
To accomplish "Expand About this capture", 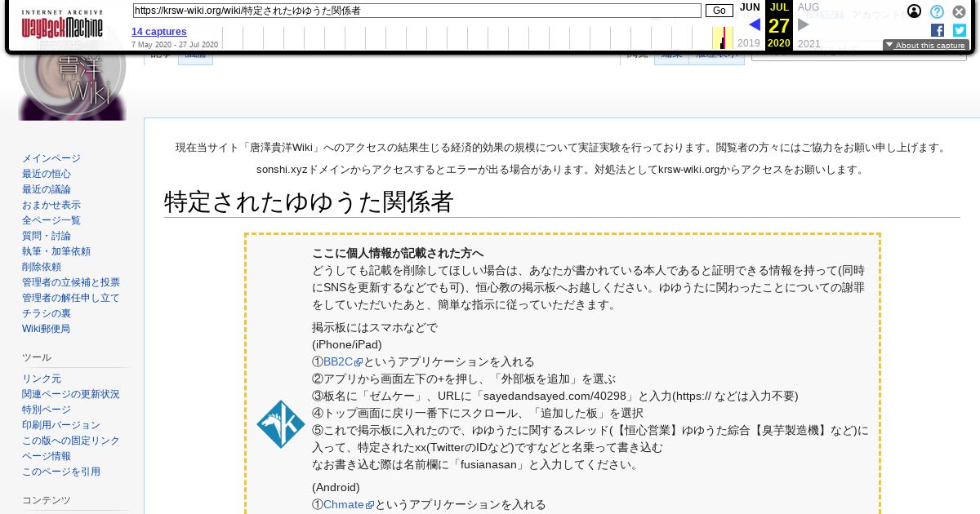I will pyautogui.click(x=925, y=46).
